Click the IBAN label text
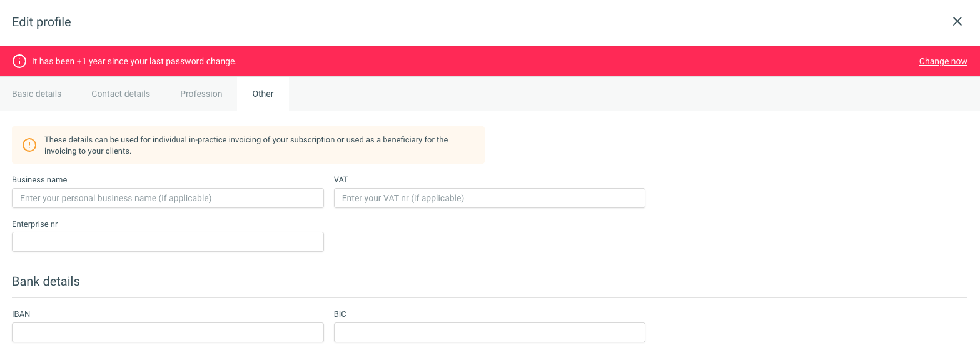This screenshot has height=363, width=980. (x=21, y=314)
